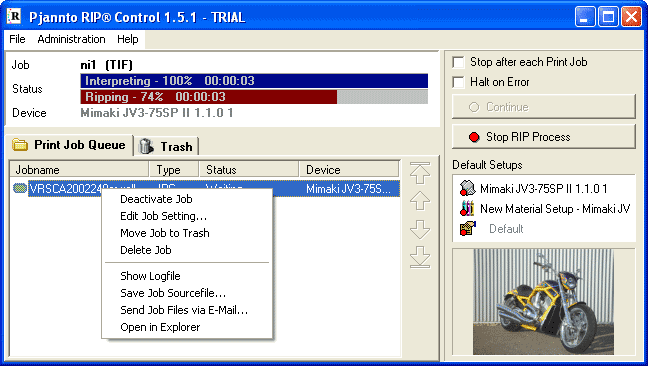This screenshot has height=366, width=648.
Task: Minimize the Pjannto RIP Control window
Action: pyautogui.click(x=585, y=17)
